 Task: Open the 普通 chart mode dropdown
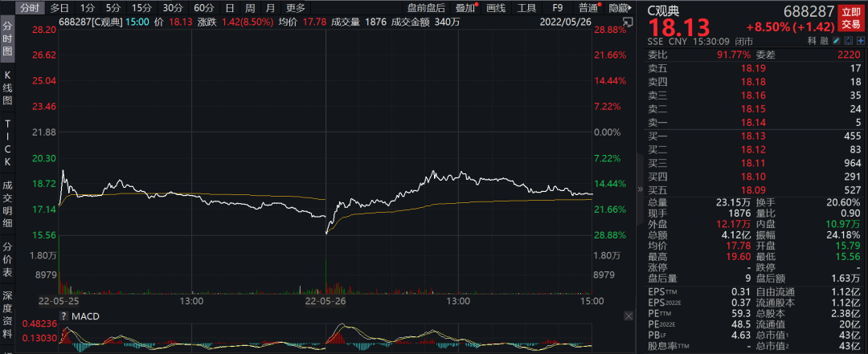588,7
